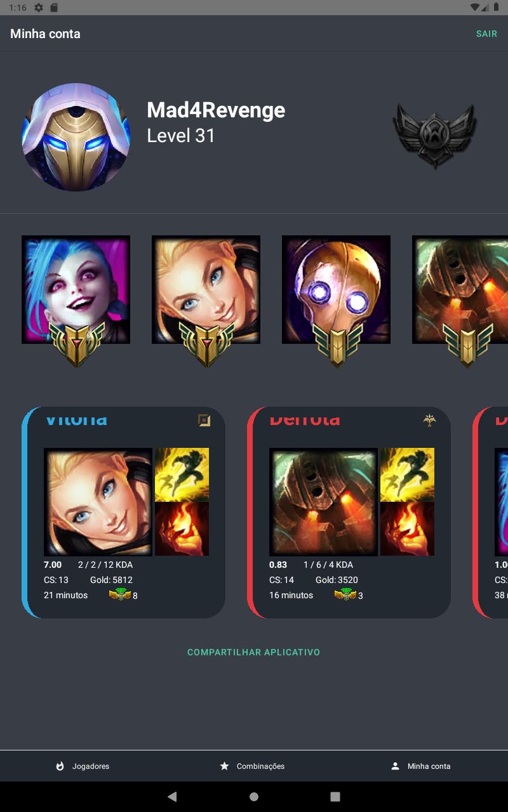This screenshot has width=508, height=812.
Task: Click the Flash spell icon in the defeat card
Action: 408,475
